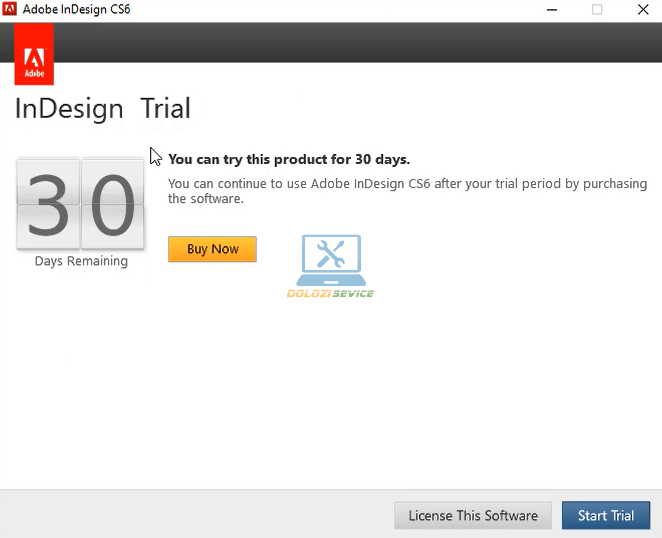
Task: Click the DOLOZI SEVICE watermark text
Action: (330, 293)
